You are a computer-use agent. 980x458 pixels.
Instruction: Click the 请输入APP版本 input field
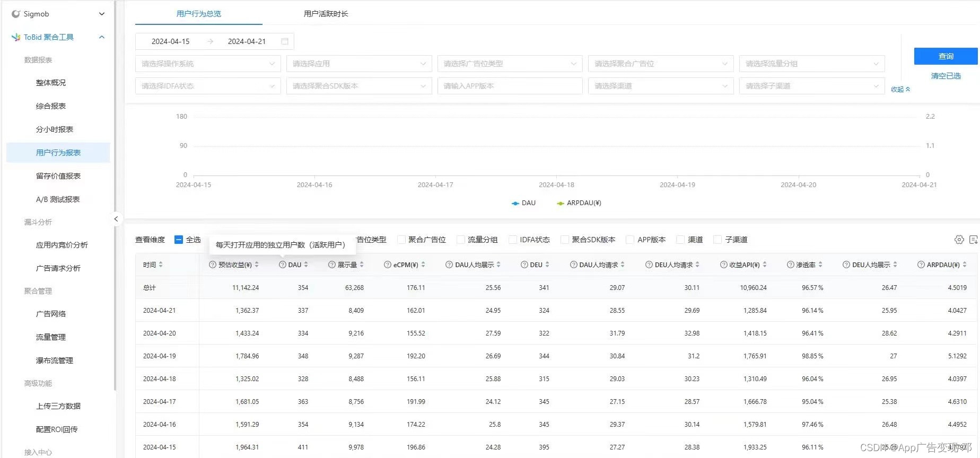click(x=510, y=86)
